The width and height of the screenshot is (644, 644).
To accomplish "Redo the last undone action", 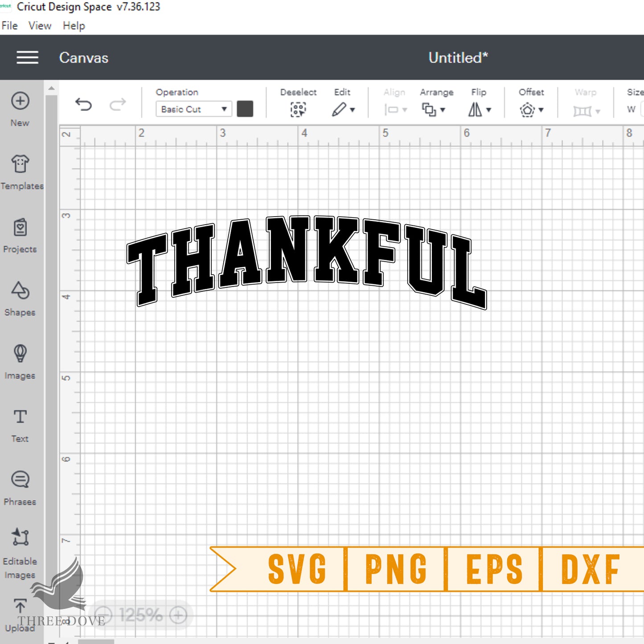I will click(118, 105).
